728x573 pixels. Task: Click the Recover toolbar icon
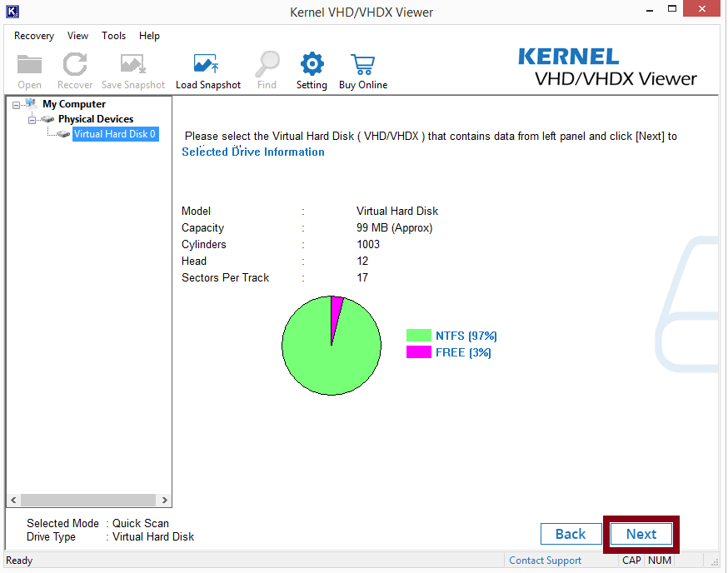pos(75,64)
